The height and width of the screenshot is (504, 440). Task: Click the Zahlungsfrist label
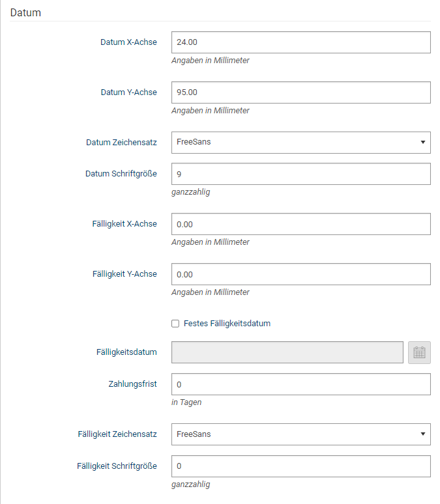click(x=132, y=384)
